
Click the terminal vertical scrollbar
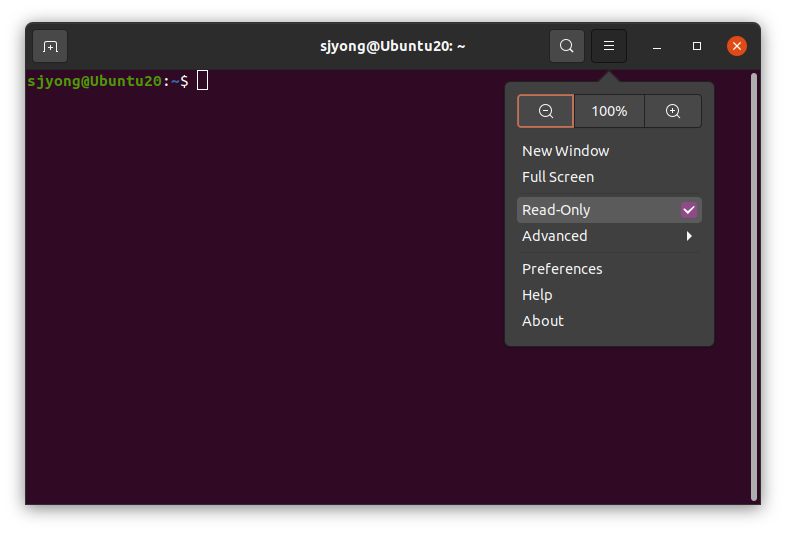753,287
